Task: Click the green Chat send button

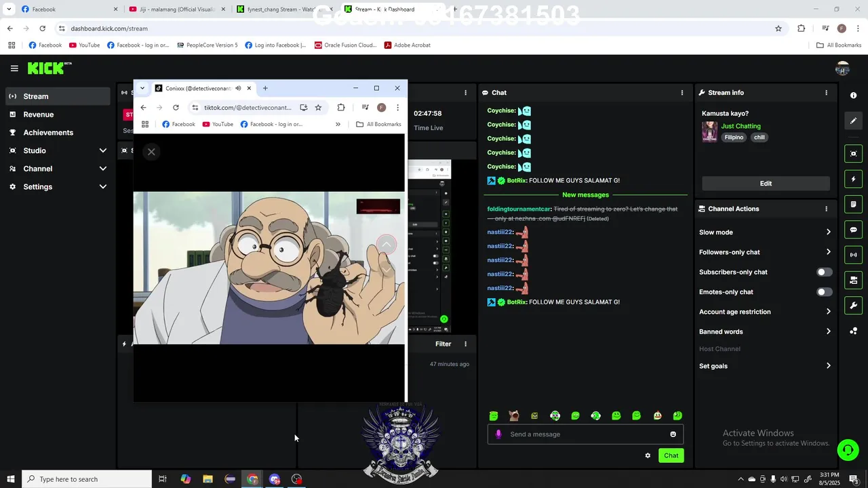Action: (x=671, y=455)
